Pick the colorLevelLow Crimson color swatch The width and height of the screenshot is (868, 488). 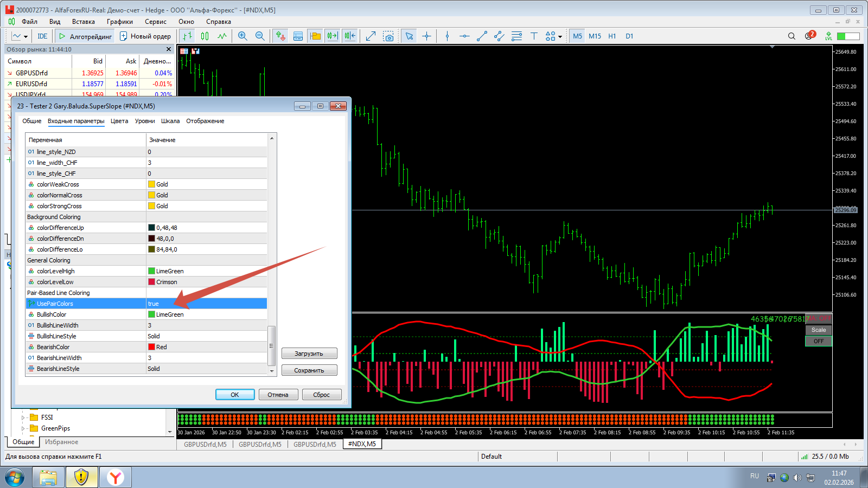coord(151,282)
